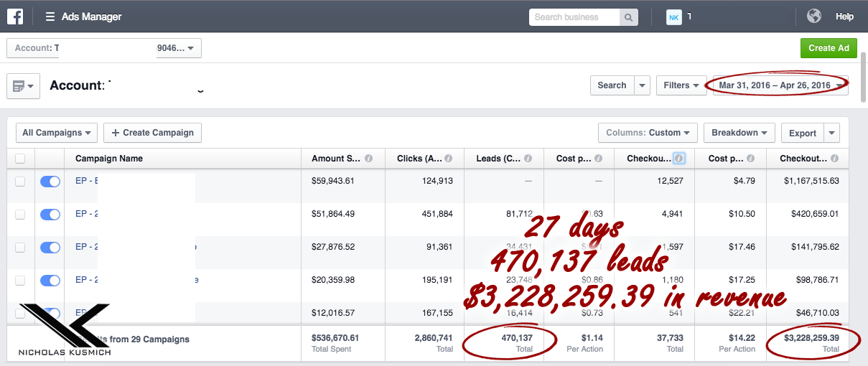
Task: Select the 37,733 total checkouts cell
Action: point(668,338)
